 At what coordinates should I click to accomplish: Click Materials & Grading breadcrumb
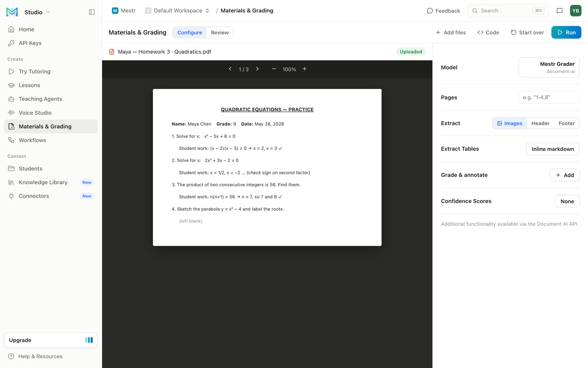coord(247,11)
